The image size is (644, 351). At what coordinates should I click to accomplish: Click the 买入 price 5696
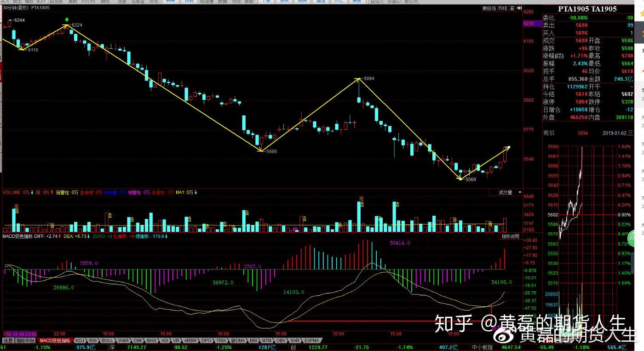pyautogui.click(x=582, y=33)
